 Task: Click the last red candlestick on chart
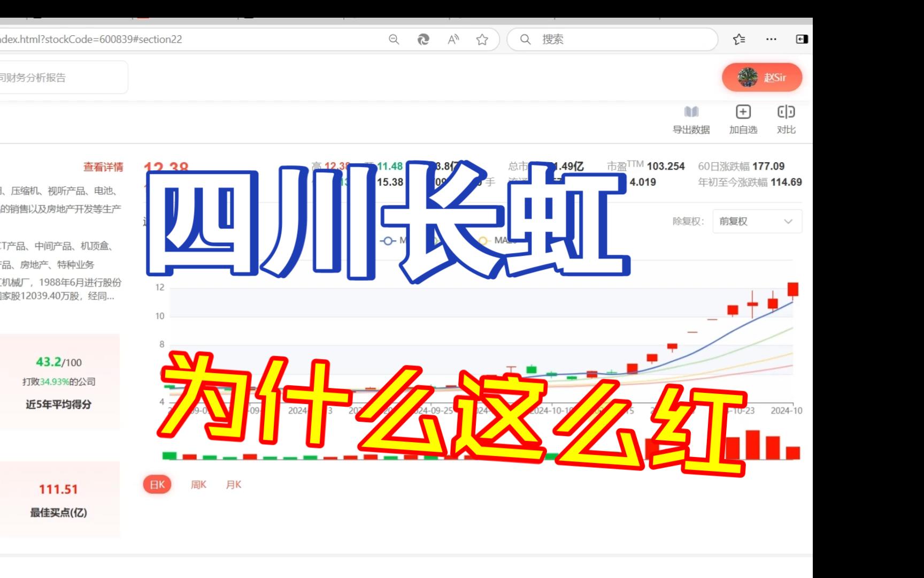pyautogui.click(x=793, y=290)
